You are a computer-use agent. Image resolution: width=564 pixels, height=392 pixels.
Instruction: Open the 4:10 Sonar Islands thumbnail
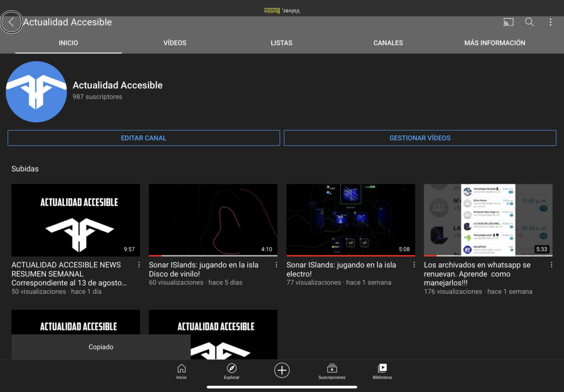coord(213,220)
